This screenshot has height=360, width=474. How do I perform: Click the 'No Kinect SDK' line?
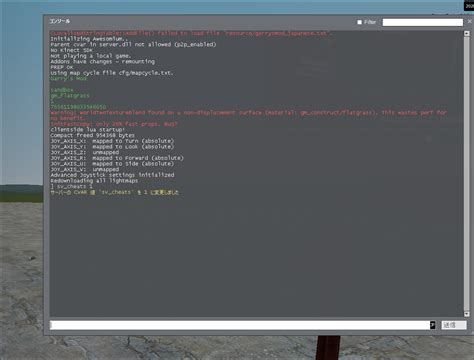pyautogui.click(x=71, y=50)
